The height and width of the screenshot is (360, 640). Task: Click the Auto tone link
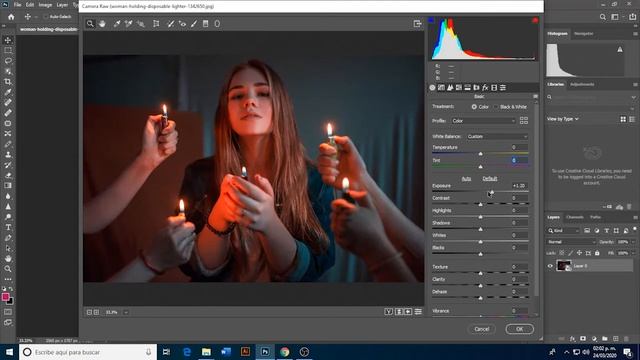pos(466,179)
